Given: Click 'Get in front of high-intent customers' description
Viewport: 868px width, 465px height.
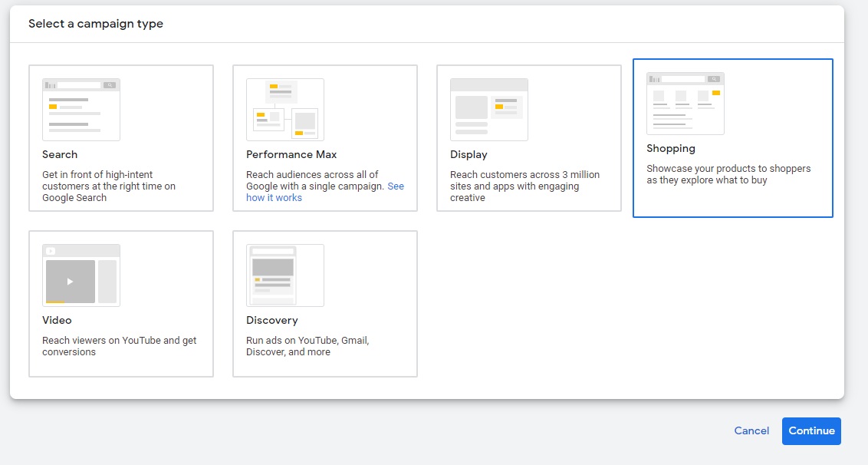Looking at the screenshot, I should coord(109,186).
